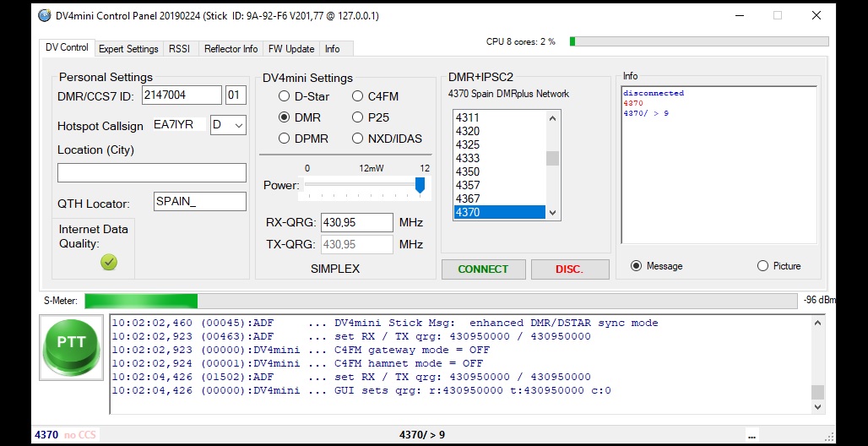Click the reflector list up arrow
Image resolution: width=868 pixels, height=446 pixels.
coord(552,118)
